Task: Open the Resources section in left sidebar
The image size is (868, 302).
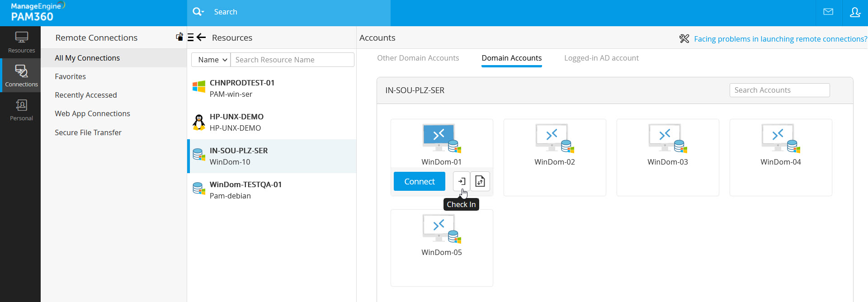Action: 21,42
